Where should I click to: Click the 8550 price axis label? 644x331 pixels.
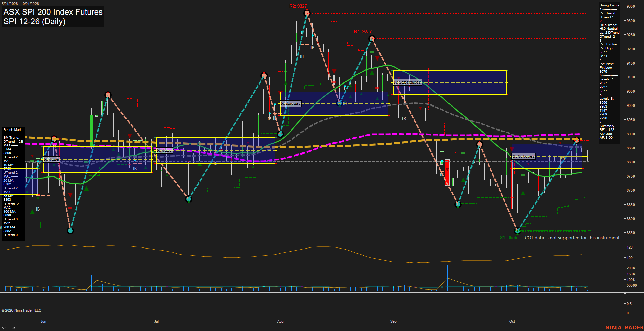[630, 233]
